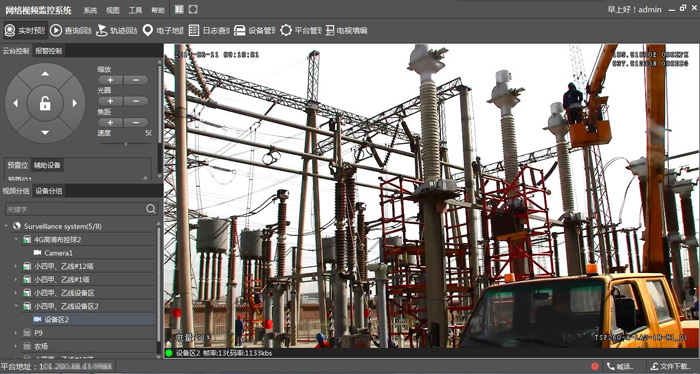
Task: Click the 焦距 focus plus button
Action: tap(110, 122)
